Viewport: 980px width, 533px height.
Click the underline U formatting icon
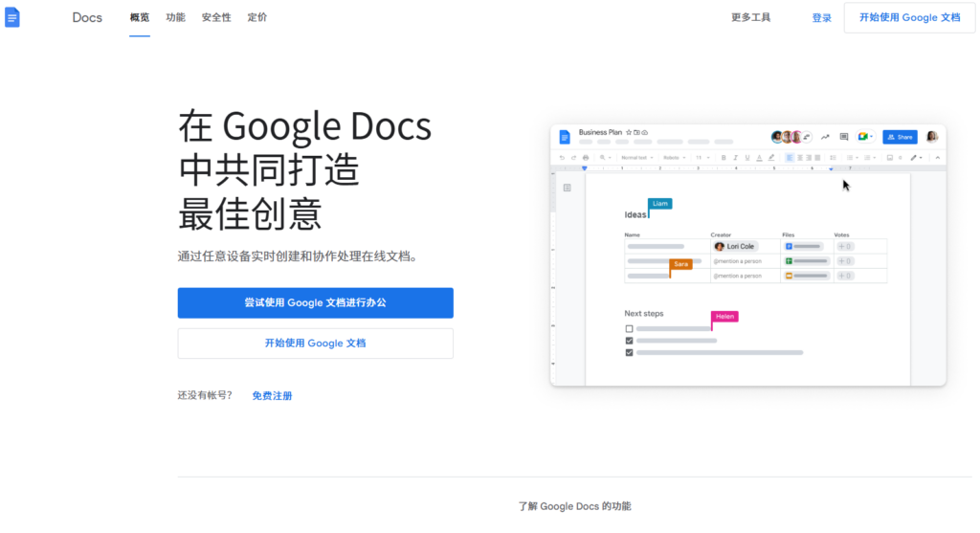tap(747, 157)
